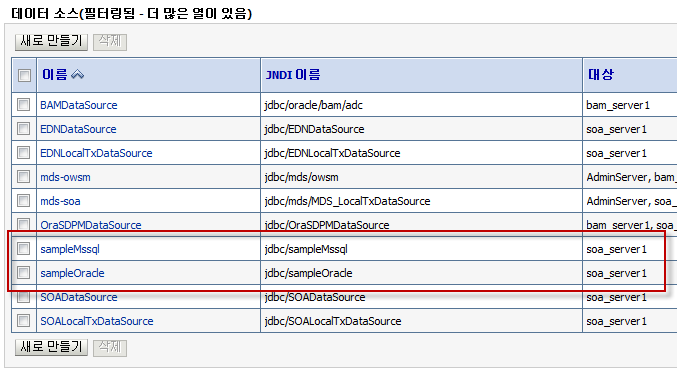Image resolution: width=677 pixels, height=379 pixels.
Task: Open the SOADataSource link
Action: (x=79, y=297)
